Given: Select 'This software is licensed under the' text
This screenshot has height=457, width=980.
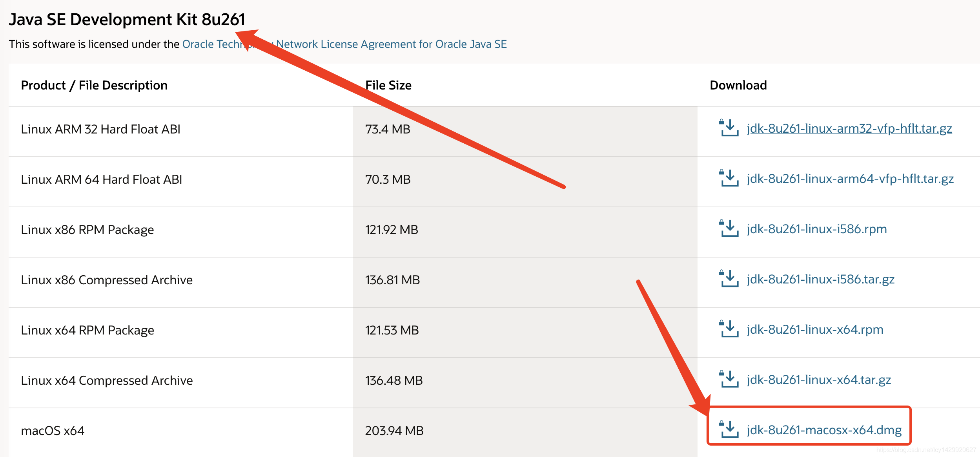Looking at the screenshot, I should [x=94, y=44].
